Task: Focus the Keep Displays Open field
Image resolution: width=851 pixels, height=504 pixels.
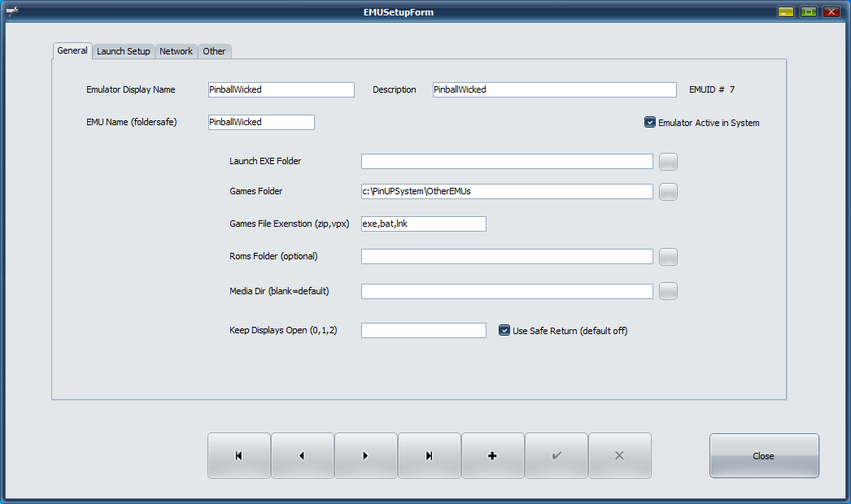Action: tap(423, 331)
